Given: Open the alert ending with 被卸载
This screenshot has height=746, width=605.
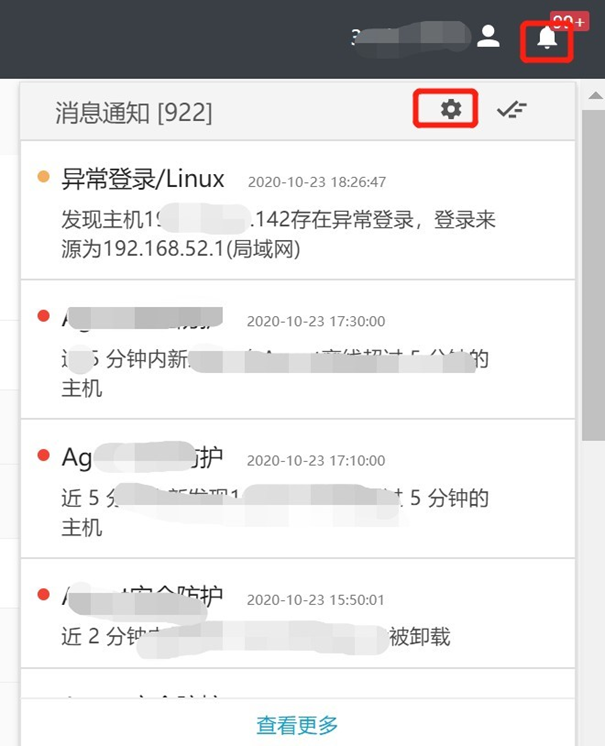Looking at the screenshot, I should (298, 614).
